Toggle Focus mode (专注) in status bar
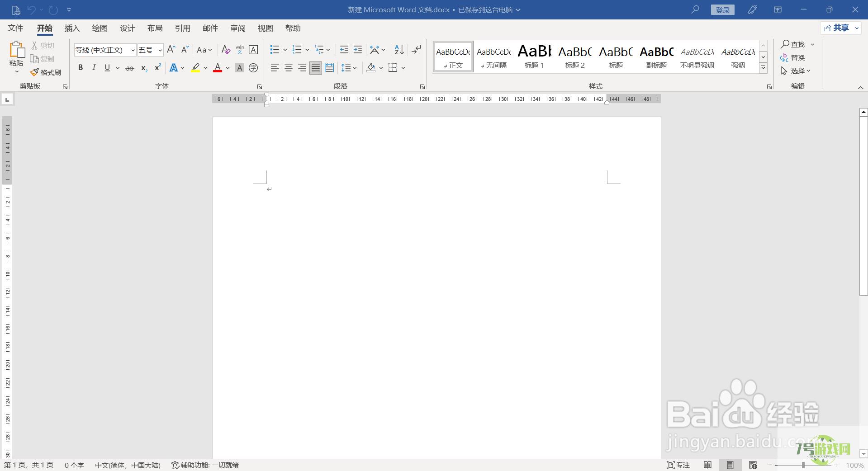868x471 pixels. coord(678,465)
